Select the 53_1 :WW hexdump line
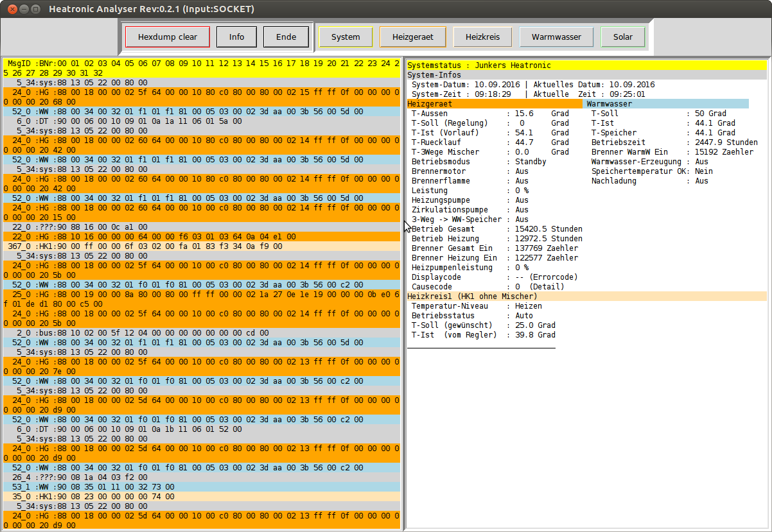 [202, 487]
